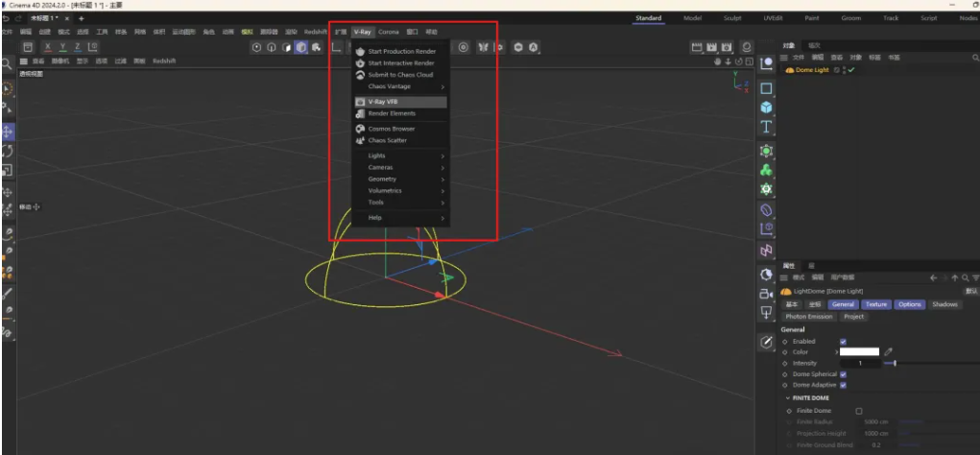The image size is (980, 455).
Task: Click the Text spline T icon
Action: (766, 127)
